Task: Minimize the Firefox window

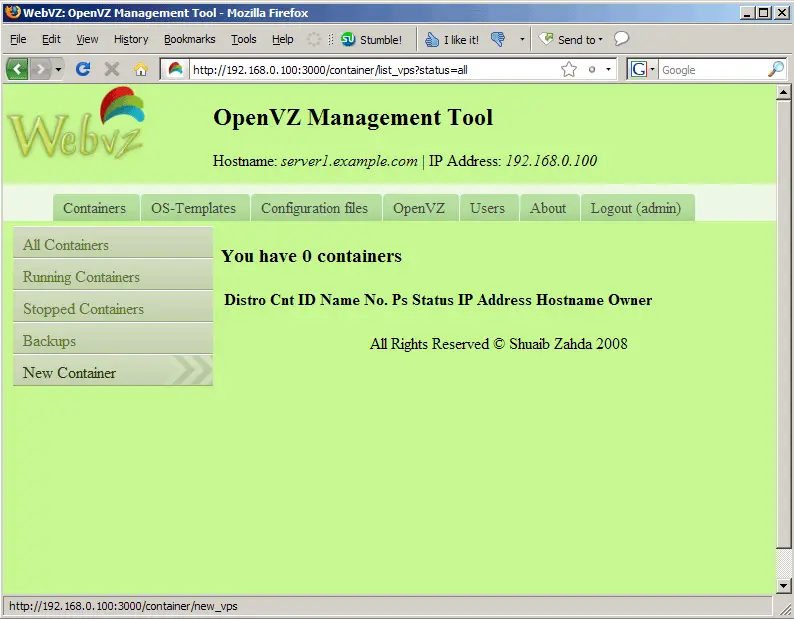Action: (x=747, y=13)
